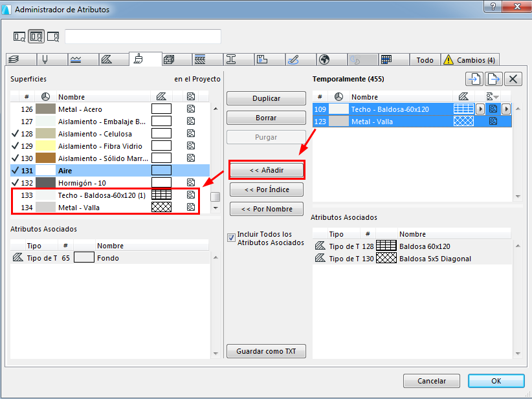The width and height of the screenshot is (532, 399).
Task: Select the Surfaces paintbrush tab
Action: (x=145, y=59)
